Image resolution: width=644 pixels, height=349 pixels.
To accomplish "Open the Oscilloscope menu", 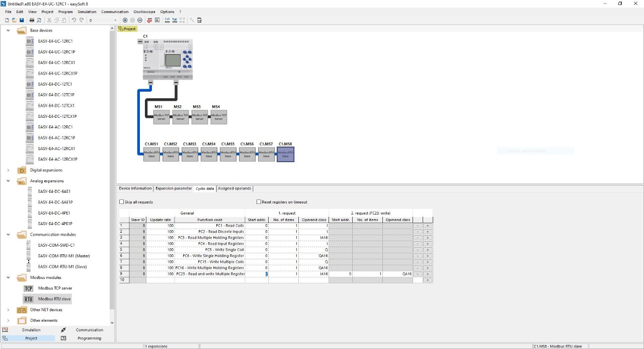I will pyautogui.click(x=144, y=12).
